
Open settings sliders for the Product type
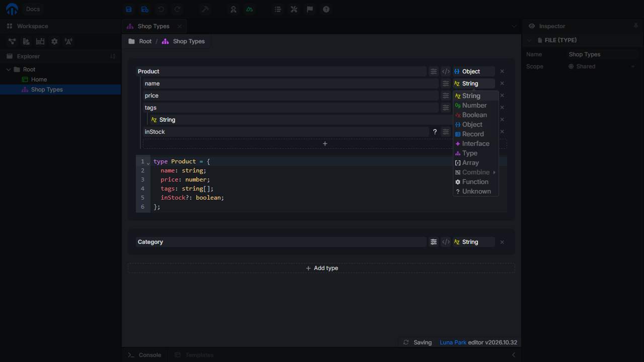[434, 71]
